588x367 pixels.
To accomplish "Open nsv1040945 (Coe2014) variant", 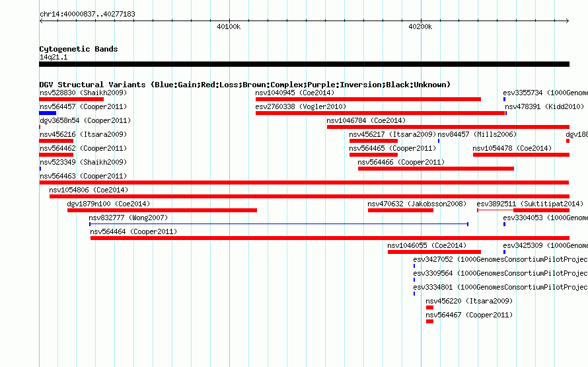I will (295, 93).
